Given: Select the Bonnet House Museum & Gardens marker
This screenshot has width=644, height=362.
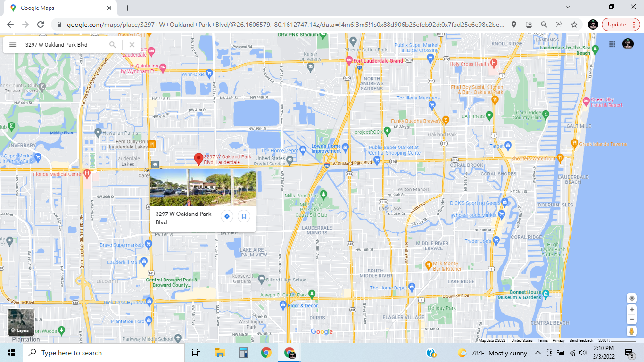Looking at the screenshot, I should (546, 294).
